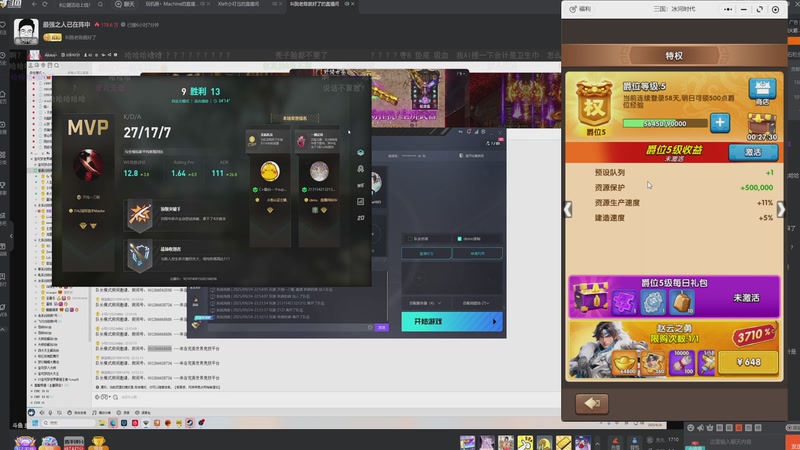Open the three-dot menu of mini game window
The width and height of the screenshot is (800, 450).
(728, 9)
